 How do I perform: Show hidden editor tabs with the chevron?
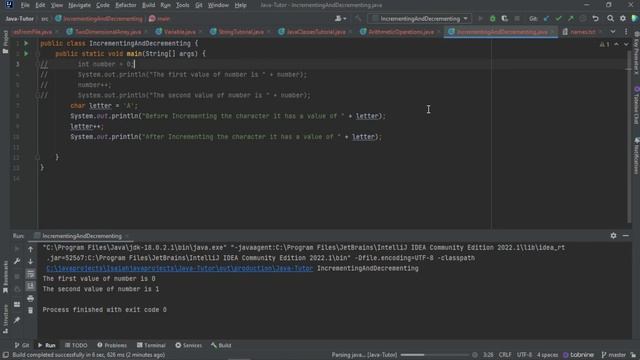(613, 32)
